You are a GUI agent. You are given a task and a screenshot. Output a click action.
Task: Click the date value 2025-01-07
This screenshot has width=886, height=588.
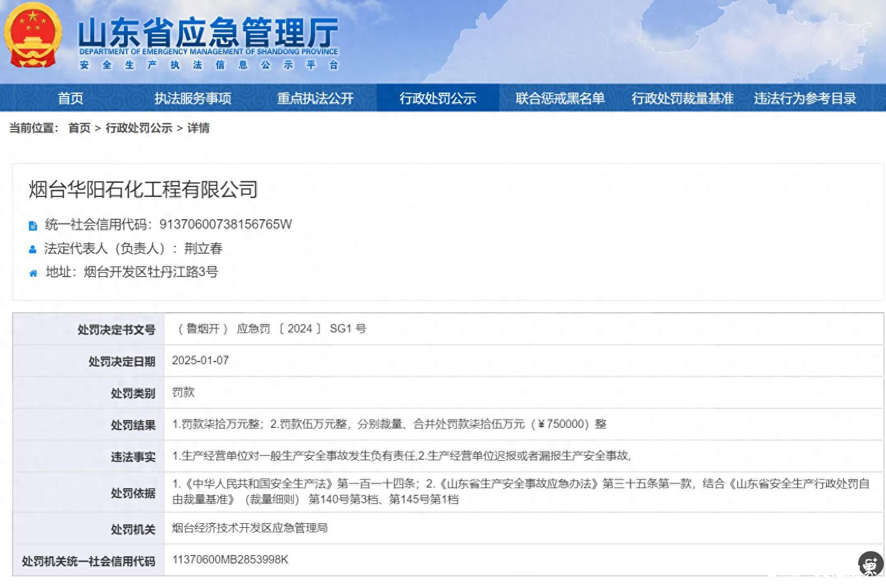click(200, 360)
